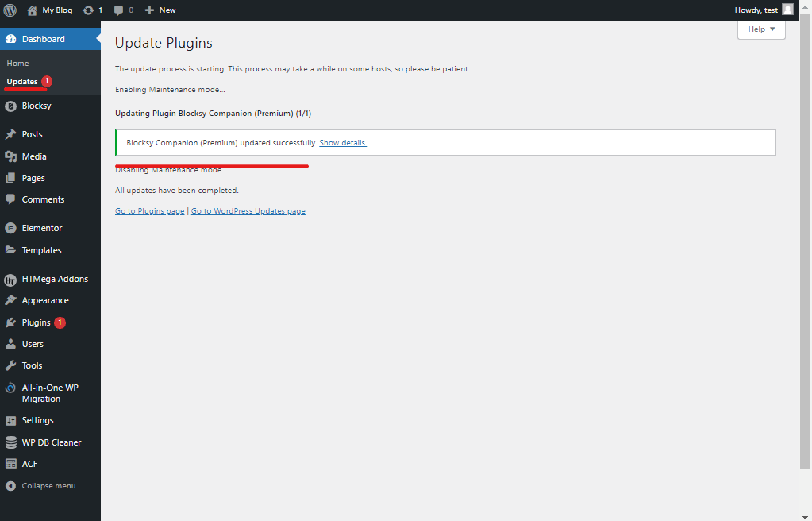Image resolution: width=812 pixels, height=521 pixels.
Task: Click the WordPress logo icon
Action: [10, 10]
